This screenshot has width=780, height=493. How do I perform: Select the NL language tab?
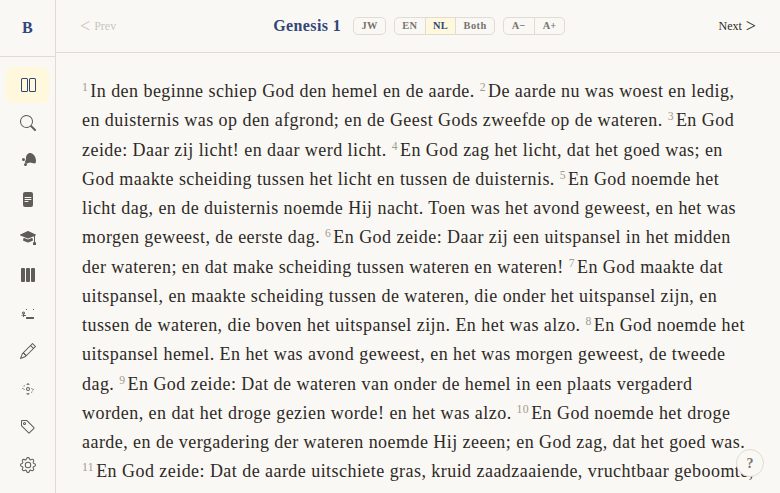(440, 26)
